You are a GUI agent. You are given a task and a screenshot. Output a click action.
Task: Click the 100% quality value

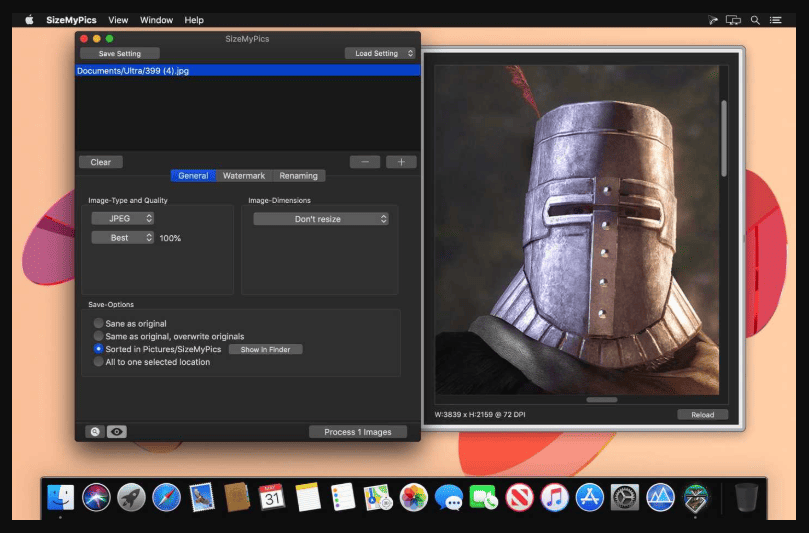tap(170, 238)
